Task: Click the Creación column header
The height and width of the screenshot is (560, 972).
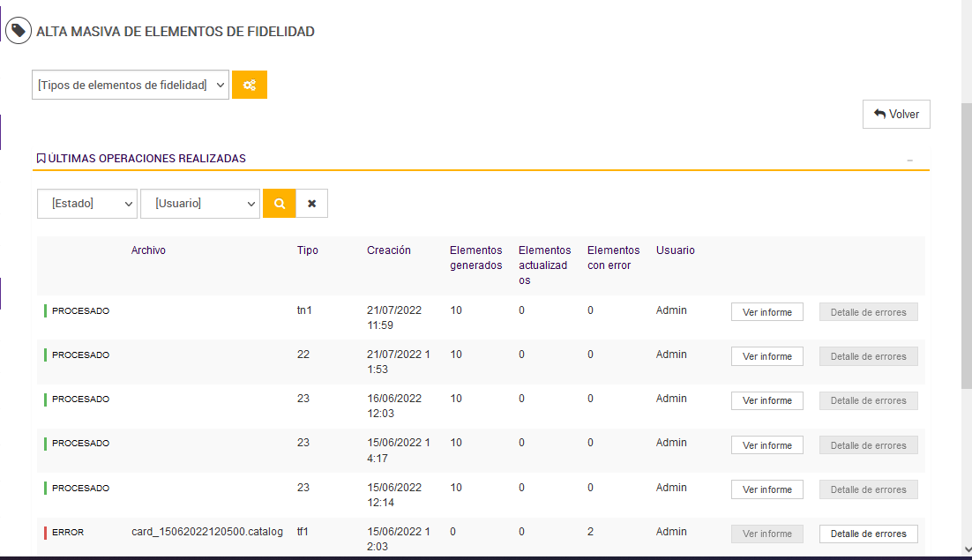Action: (x=389, y=250)
